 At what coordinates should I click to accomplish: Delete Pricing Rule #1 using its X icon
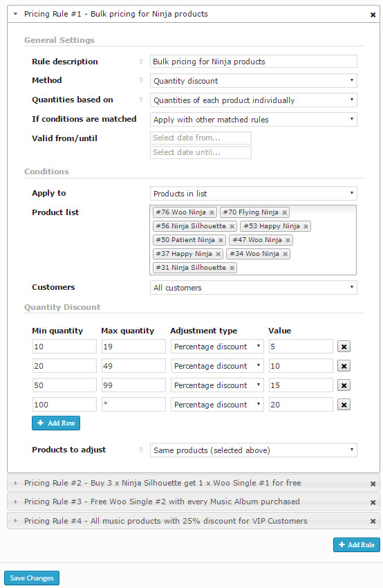pyautogui.click(x=373, y=15)
